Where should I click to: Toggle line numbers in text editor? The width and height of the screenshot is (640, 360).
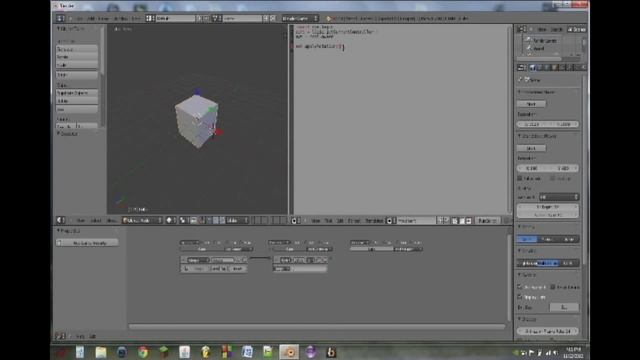click(x=455, y=221)
